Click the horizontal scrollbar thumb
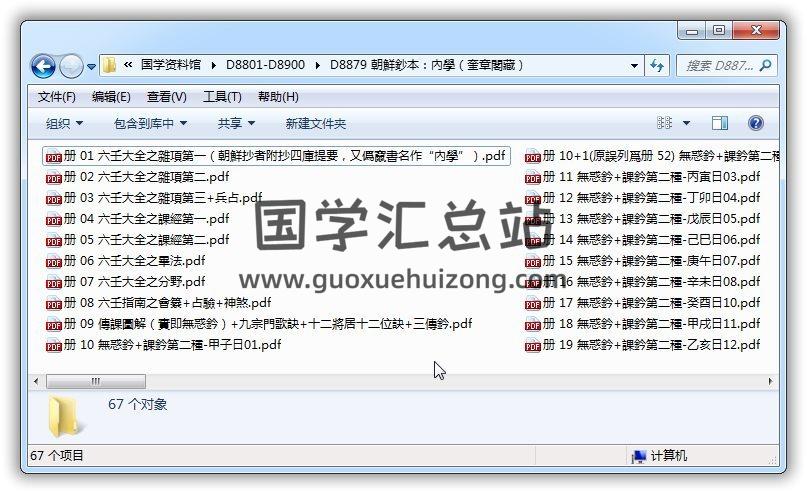Screen dimensions: 807x494 point(96,381)
